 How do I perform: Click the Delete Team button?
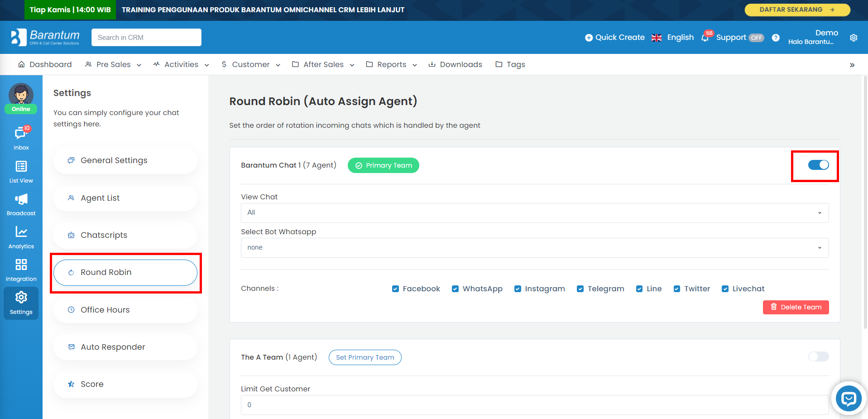point(796,307)
